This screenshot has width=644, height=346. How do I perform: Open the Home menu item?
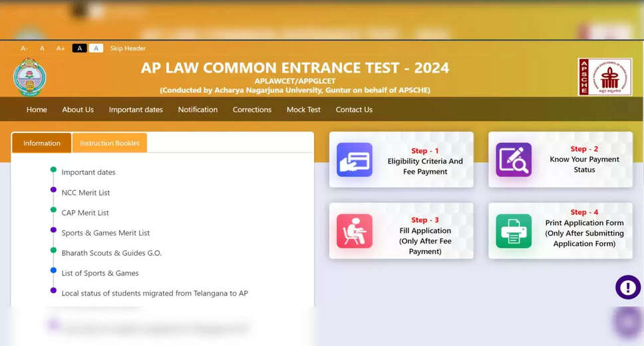coord(37,110)
